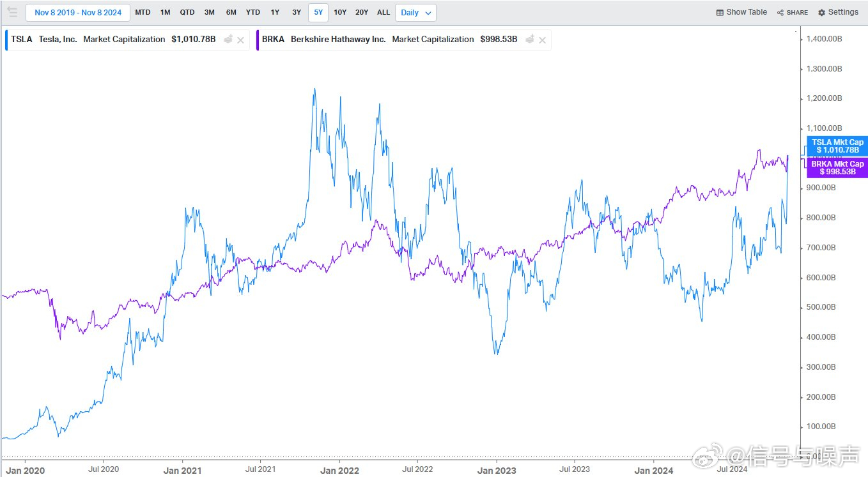
Task: Click the SHARE button
Action: point(793,12)
